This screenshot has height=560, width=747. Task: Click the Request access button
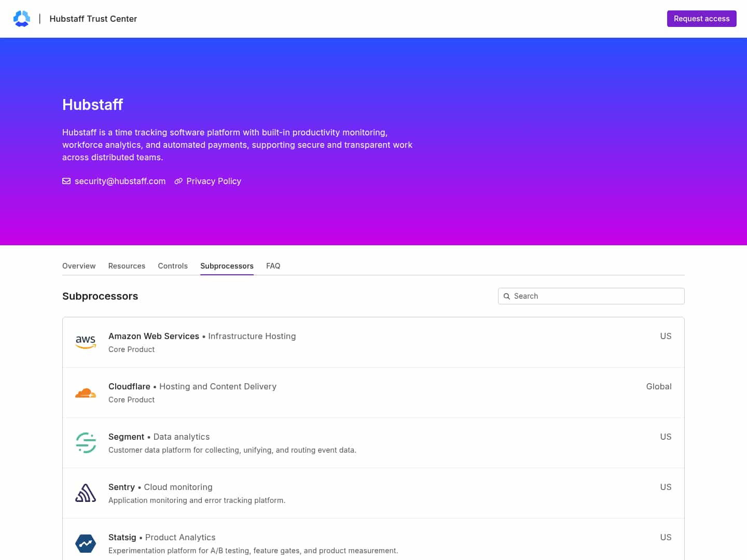[x=701, y=18]
